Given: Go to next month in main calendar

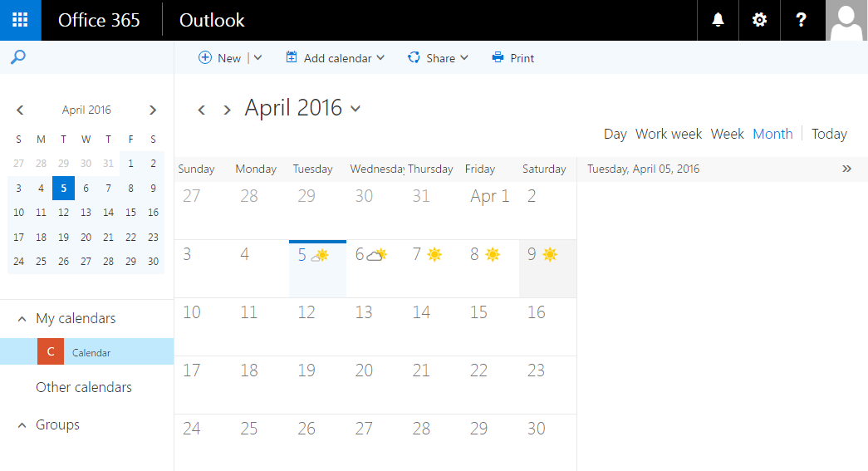Looking at the screenshot, I should click(227, 110).
